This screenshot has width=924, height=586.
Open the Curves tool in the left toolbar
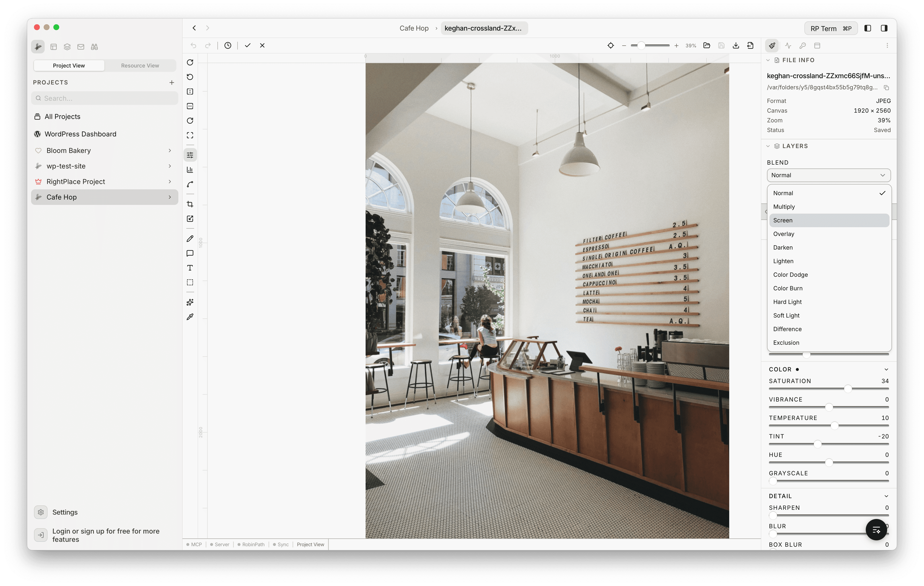190,184
